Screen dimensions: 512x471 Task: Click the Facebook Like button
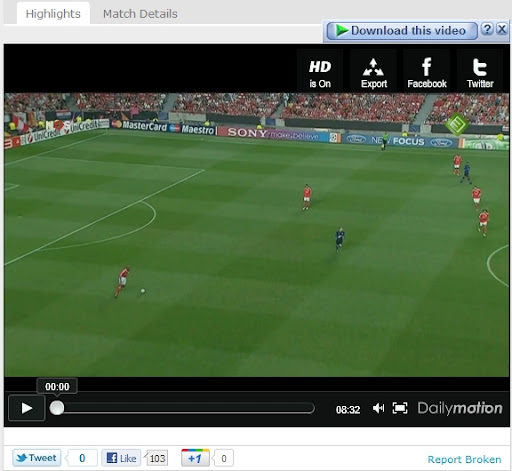[x=121, y=458]
